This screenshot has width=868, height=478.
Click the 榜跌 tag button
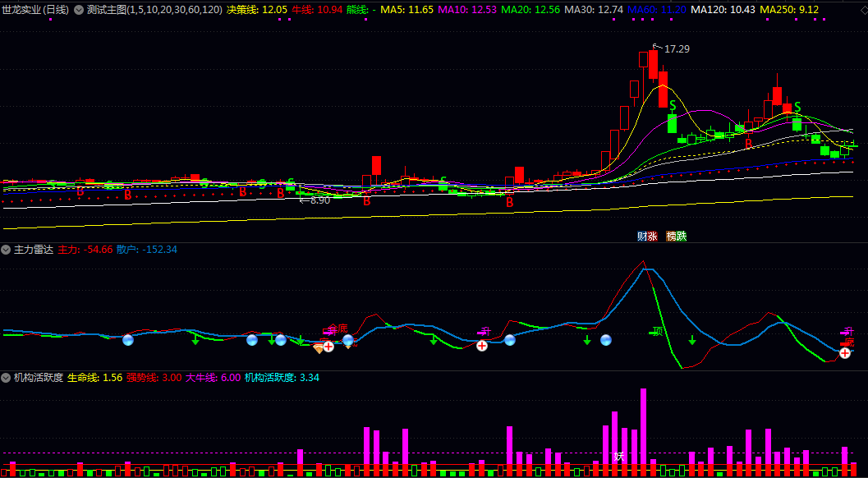click(x=677, y=236)
